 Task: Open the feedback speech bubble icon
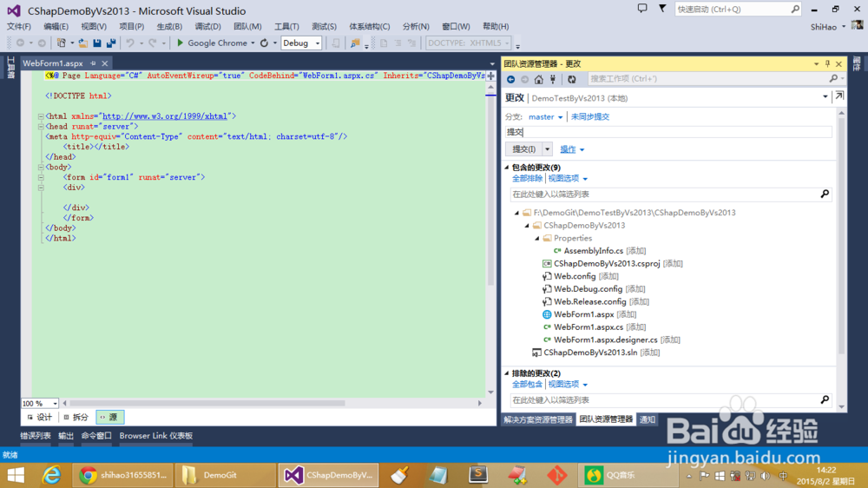point(642,9)
